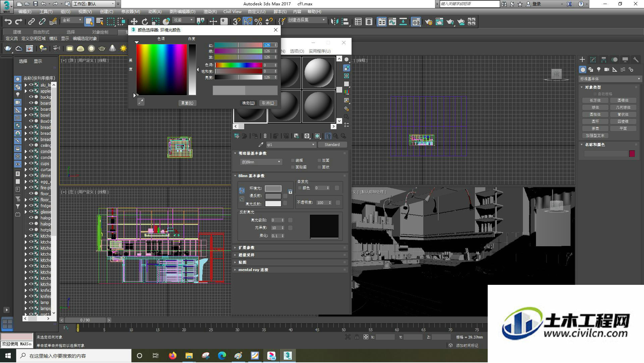This screenshot has height=363, width=644.
Task: Open Render Setup teapot icon
Action: (x=428, y=22)
